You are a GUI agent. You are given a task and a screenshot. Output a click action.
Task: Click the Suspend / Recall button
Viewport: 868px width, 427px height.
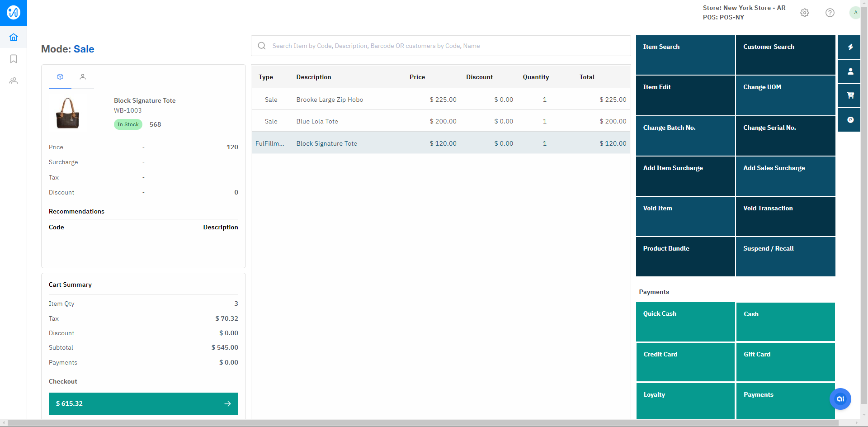tap(785, 256)
